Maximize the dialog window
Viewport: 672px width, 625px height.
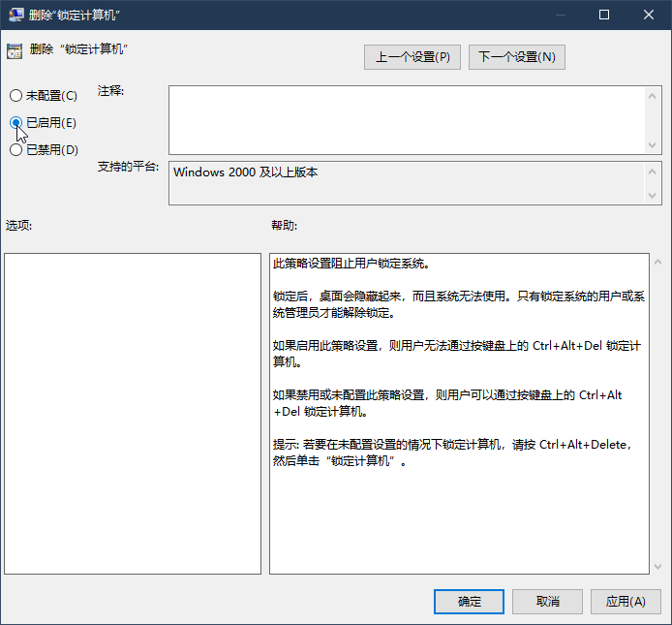pyautogui.click(x=604, y=15)
